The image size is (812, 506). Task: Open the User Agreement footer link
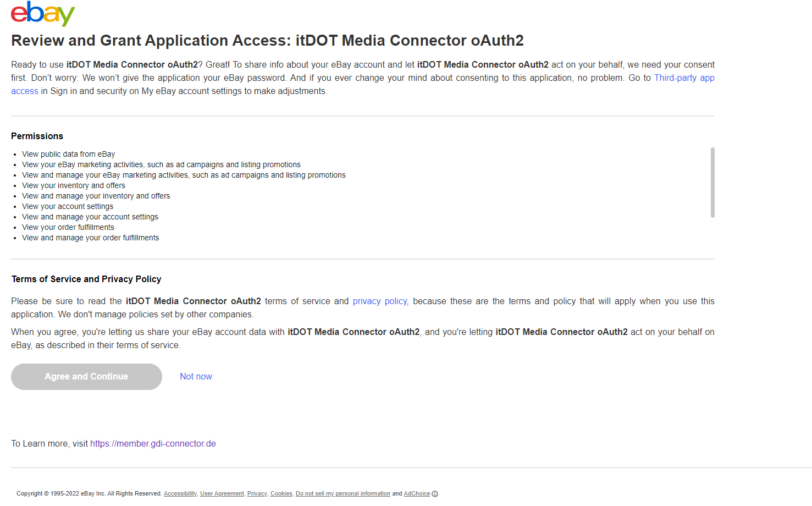pos(222,494)
